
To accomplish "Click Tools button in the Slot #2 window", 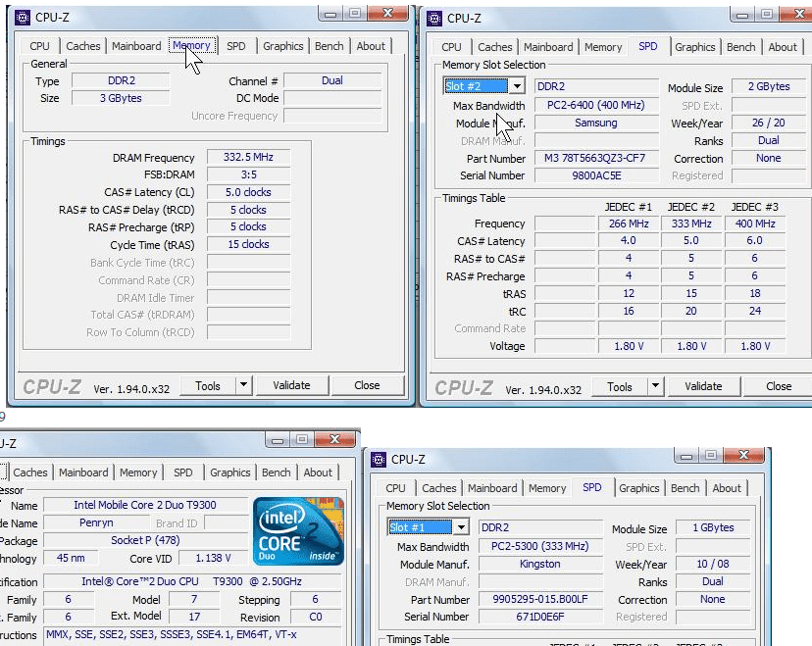I will coord(620,386).
